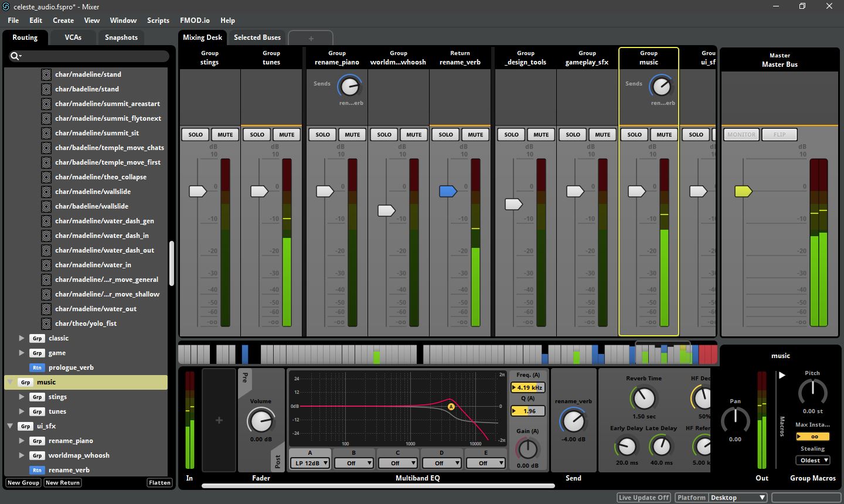844x504 pixels.
Task: Expand the classic group in the routing tree
Action: pos(22,338)
